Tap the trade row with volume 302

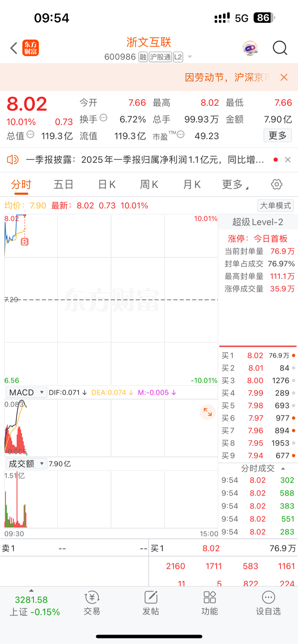[x=258, y=480]
